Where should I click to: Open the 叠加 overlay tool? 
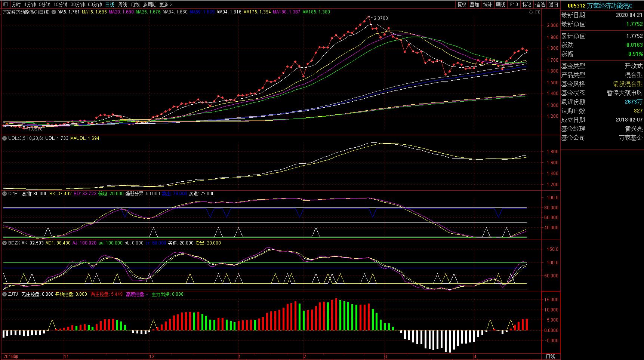point(474,4)
